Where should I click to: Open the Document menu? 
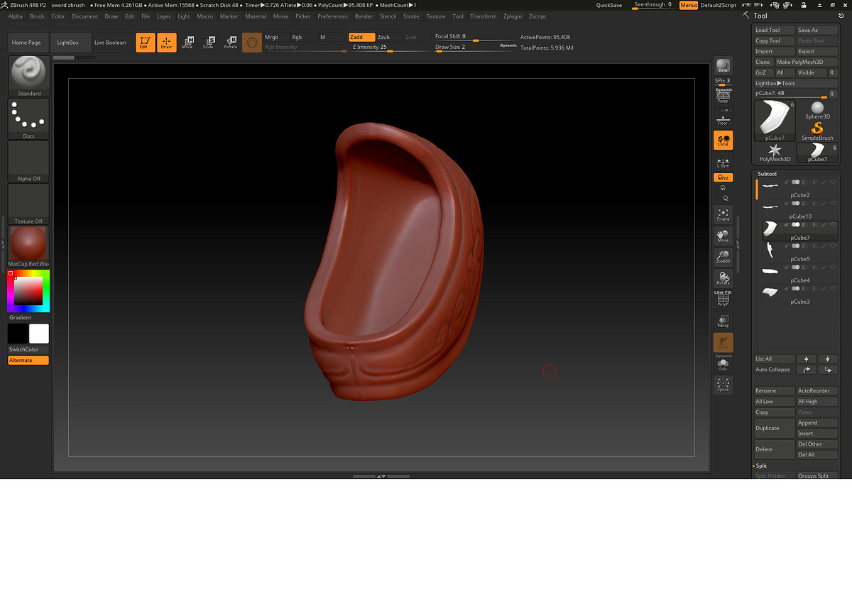[x=84, y=16]
